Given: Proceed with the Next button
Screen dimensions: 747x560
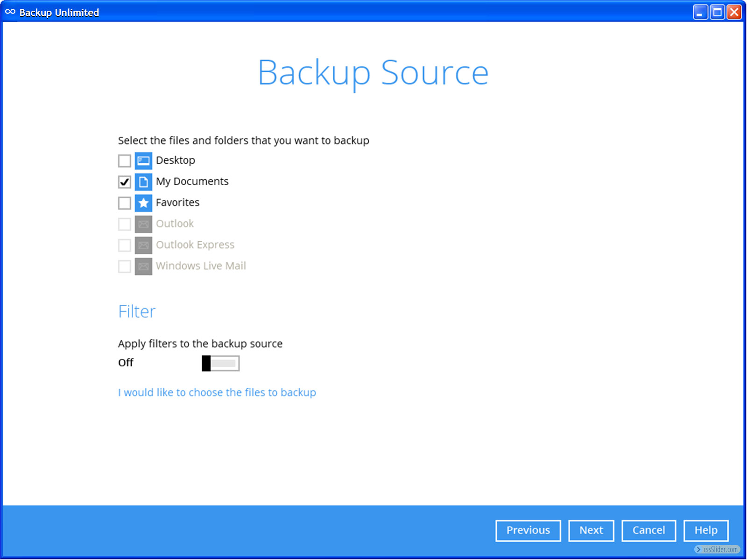Looking at the screenshot, I should tap(591, 531).
